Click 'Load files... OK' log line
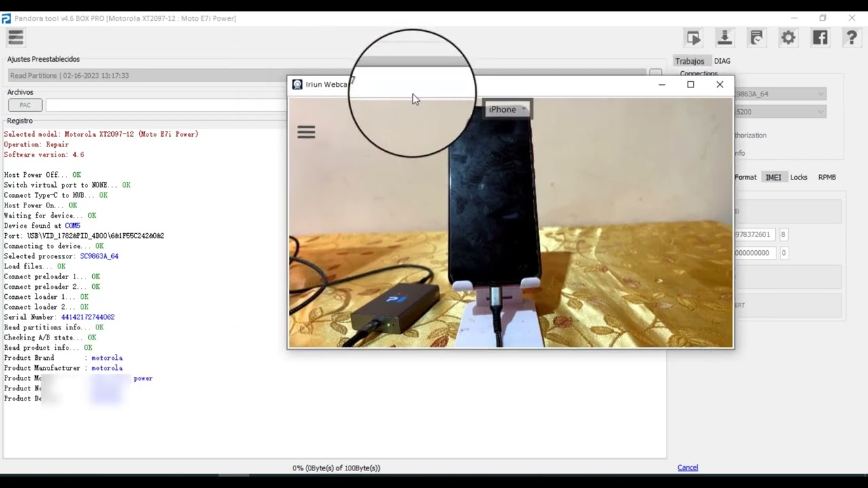 coord(35,266)
